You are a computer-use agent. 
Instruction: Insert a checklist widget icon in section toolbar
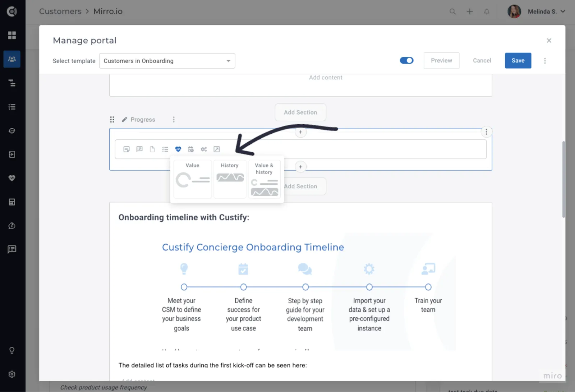coord(165,149)
